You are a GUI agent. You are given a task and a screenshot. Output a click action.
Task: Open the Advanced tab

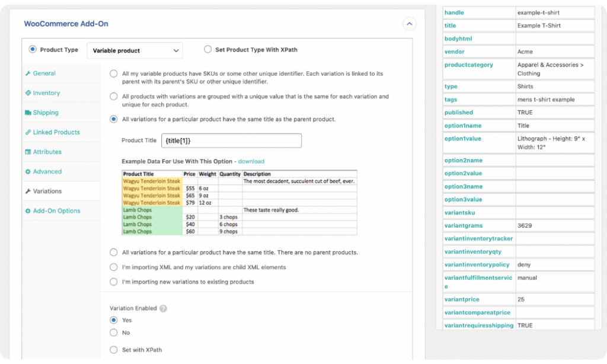(x=61, y=171)
